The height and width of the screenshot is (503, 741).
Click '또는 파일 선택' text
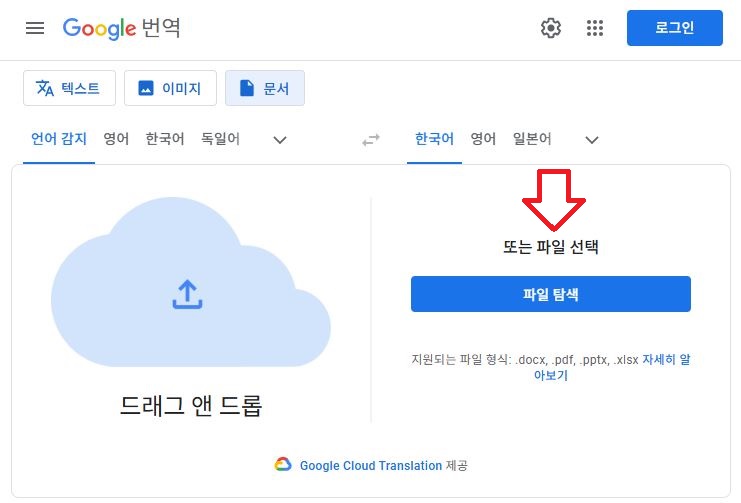(x=551, y=247)
